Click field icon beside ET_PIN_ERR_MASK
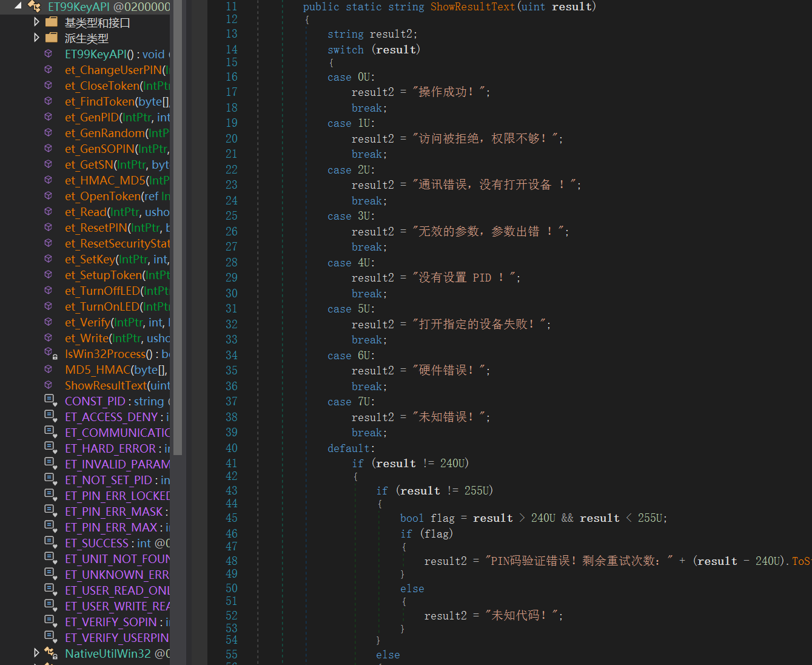This screenshot has width=812, height=665. [x=50, y=511]
